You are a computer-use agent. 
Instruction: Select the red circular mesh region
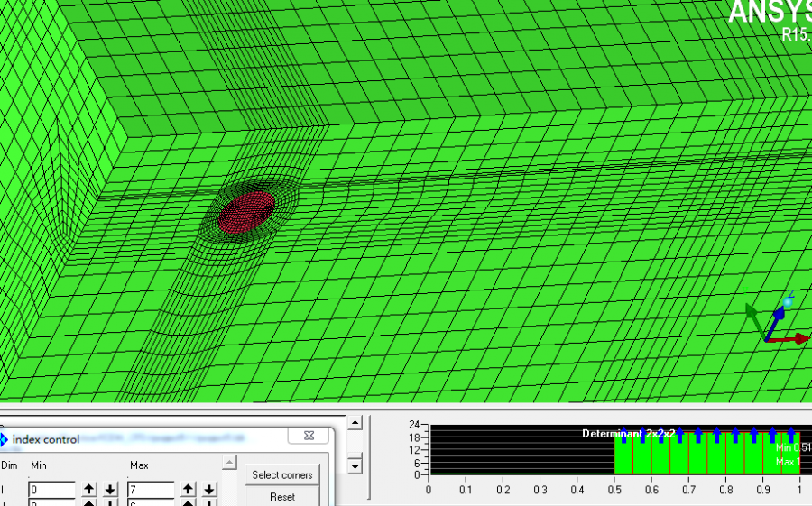pyautogui.click(x=246, y=212)
